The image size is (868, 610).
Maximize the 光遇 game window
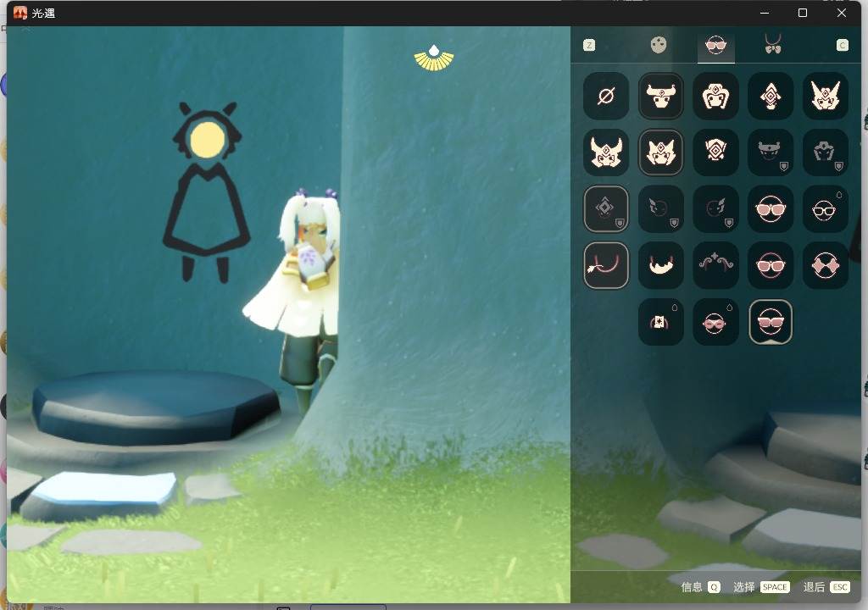(x=803, y=13)
